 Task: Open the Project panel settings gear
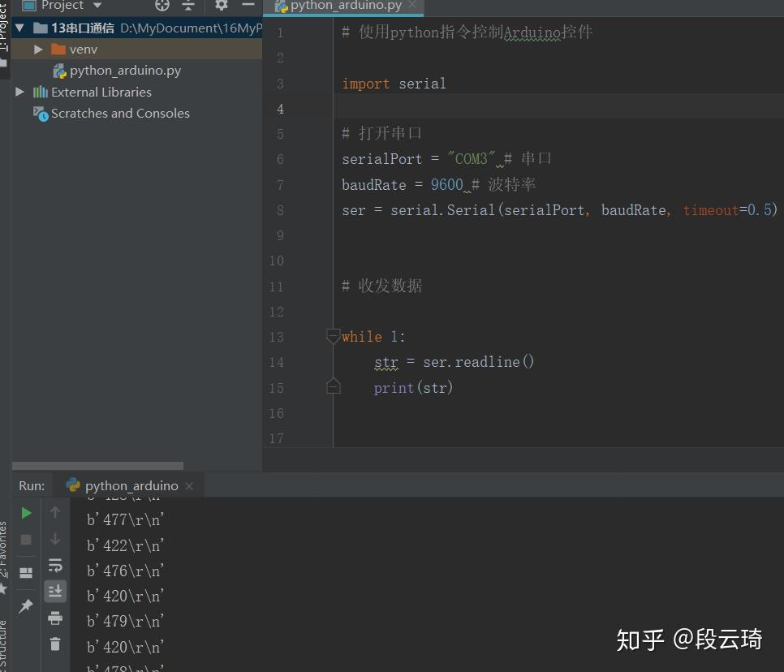(x=221, y=6)
